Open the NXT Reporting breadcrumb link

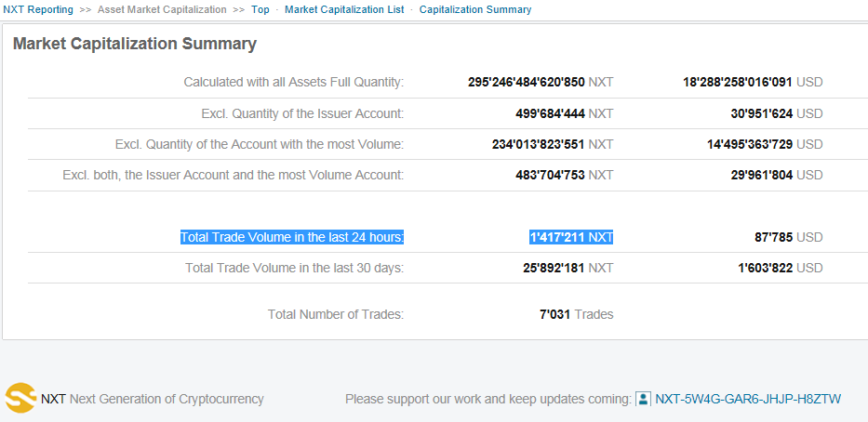[38, 9]
